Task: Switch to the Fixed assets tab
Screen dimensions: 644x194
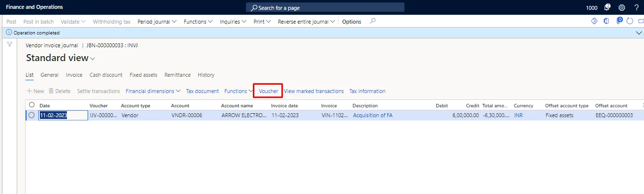Action: (143, 75)
